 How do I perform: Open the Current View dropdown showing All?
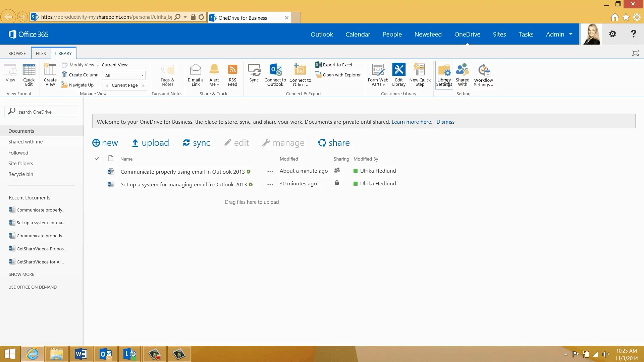(x=124, y=75)
